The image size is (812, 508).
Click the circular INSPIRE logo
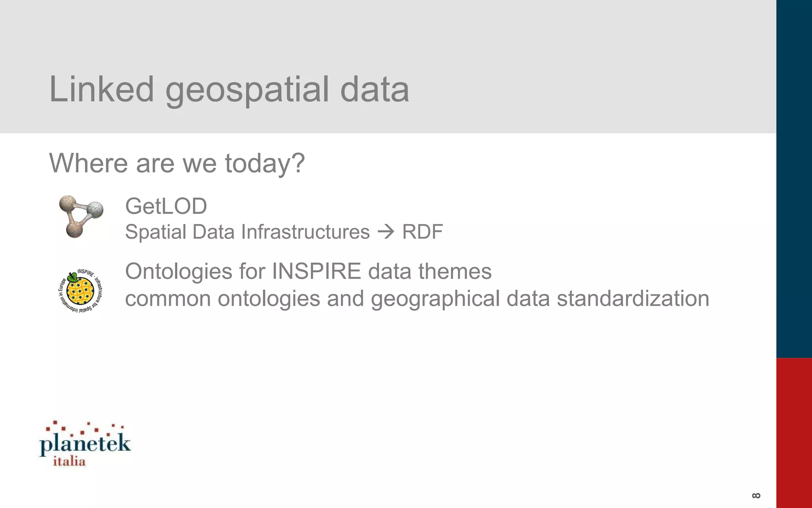click(80, 290)
